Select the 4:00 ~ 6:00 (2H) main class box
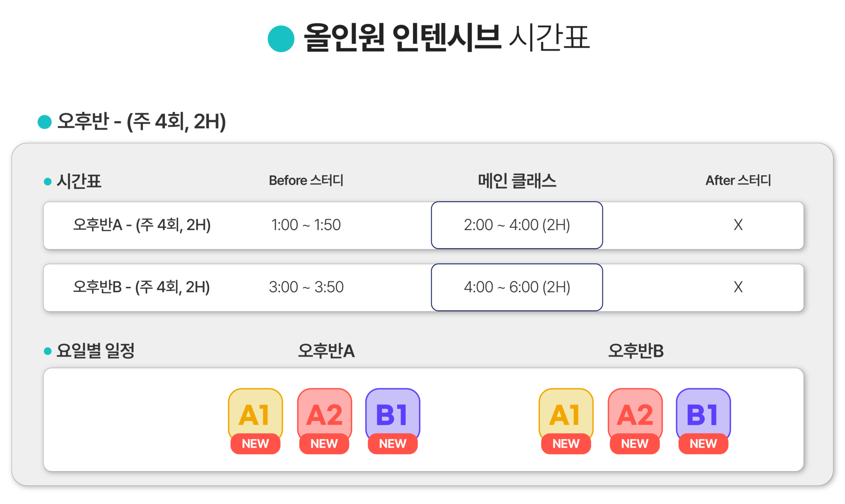 [x=517, y=287]
